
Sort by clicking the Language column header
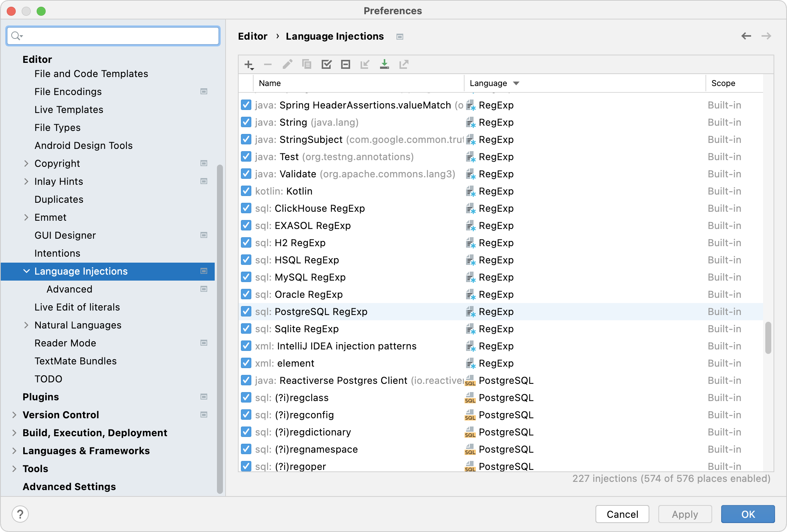489,83
